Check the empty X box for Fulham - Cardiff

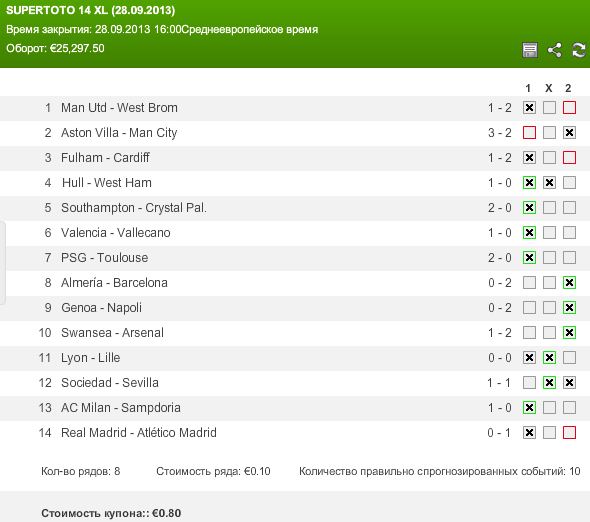[549, 158]
